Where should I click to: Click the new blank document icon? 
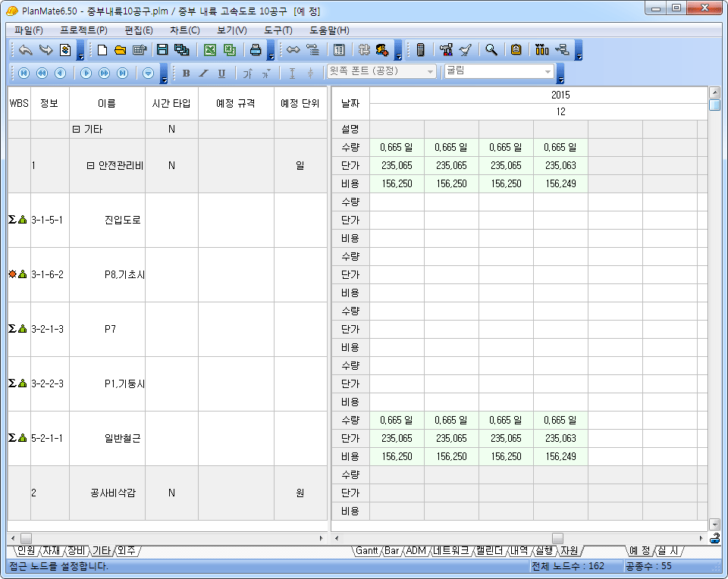[102, 50]
